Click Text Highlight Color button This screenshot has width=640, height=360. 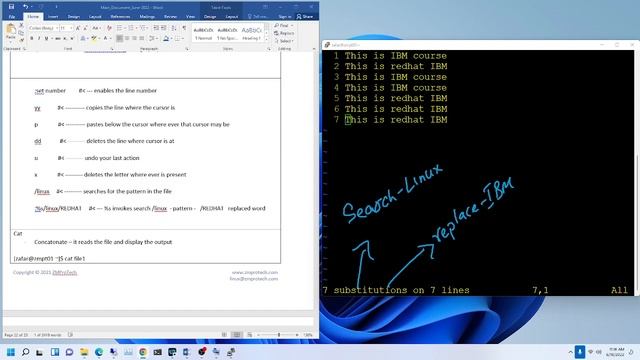click(x=94, y=38)
